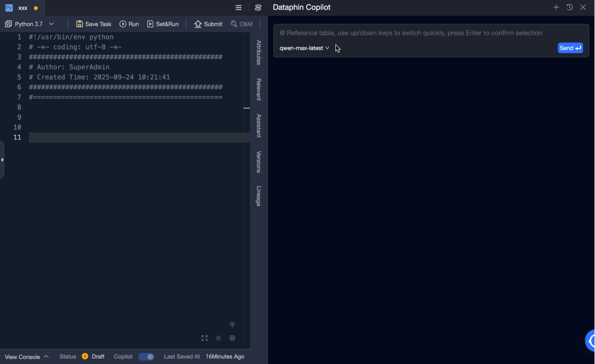Expand the View Console panel
The image size is (595, 364).
pos(26,357)
